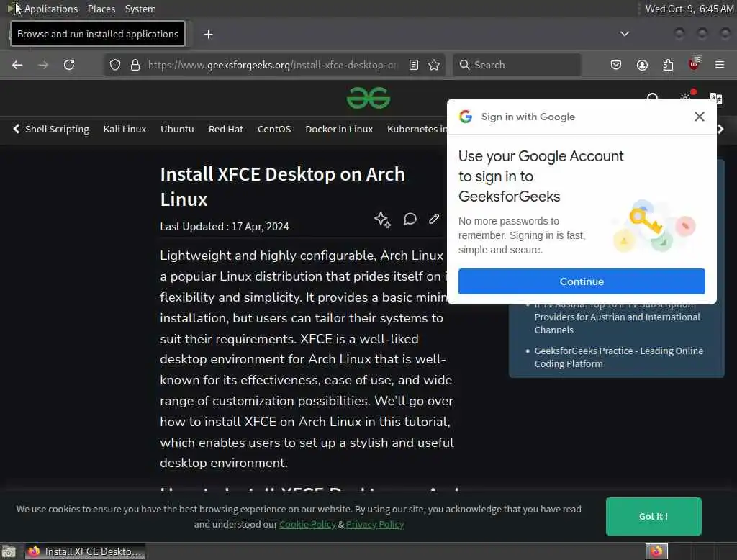Reload the page with the refresh icon
Viewport: 737px width, 560px height.
coord(69,65)
